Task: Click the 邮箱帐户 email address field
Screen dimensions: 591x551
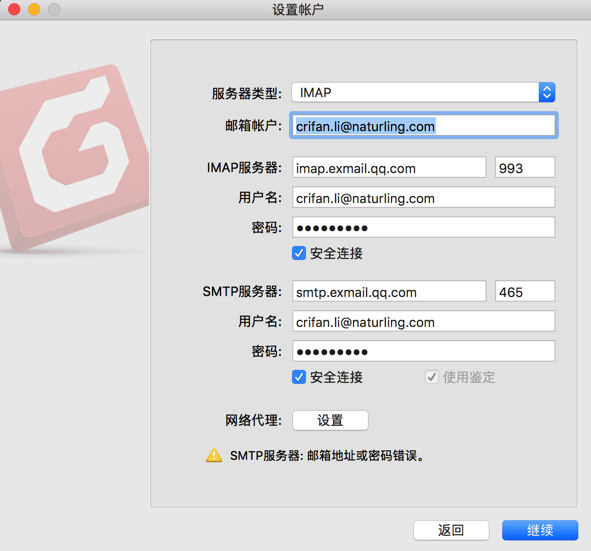Action: click(423, 126)
